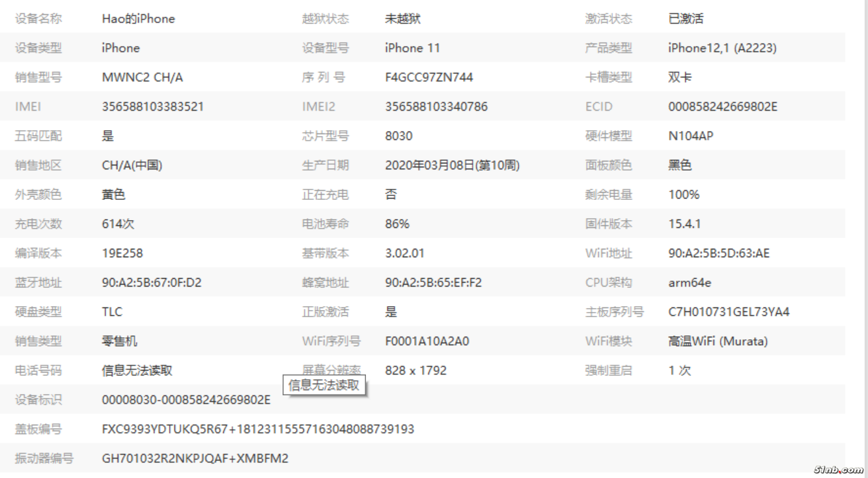
Task: Click the IMEI value 356588103383521
Action: 152,107
